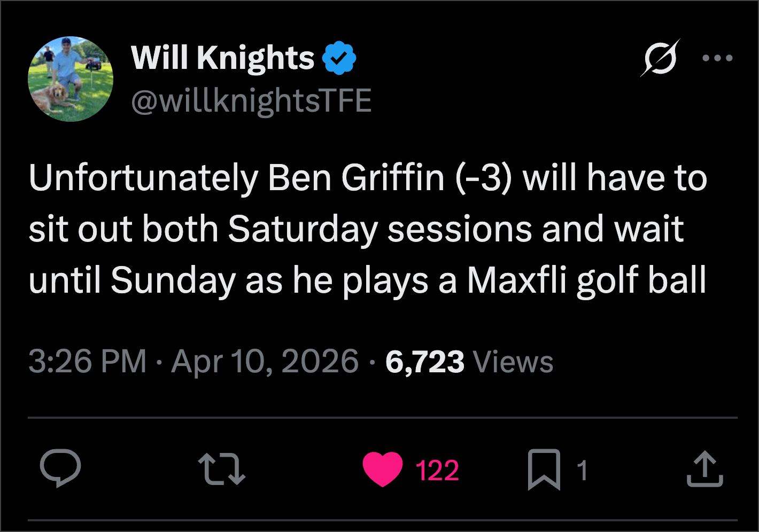The height and width of the screenshot is (532, 759).
Task: View the 6,723 Views count
Action: 469,362
